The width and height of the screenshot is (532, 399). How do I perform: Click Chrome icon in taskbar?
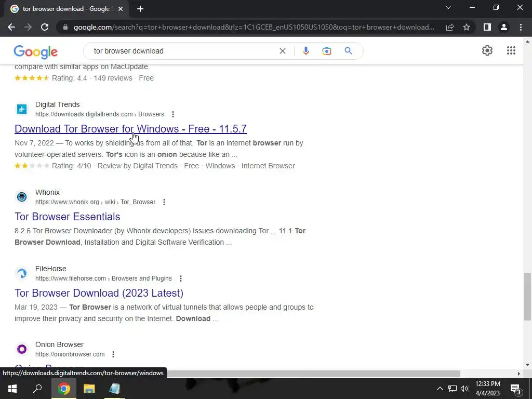[x=63, y=389]
